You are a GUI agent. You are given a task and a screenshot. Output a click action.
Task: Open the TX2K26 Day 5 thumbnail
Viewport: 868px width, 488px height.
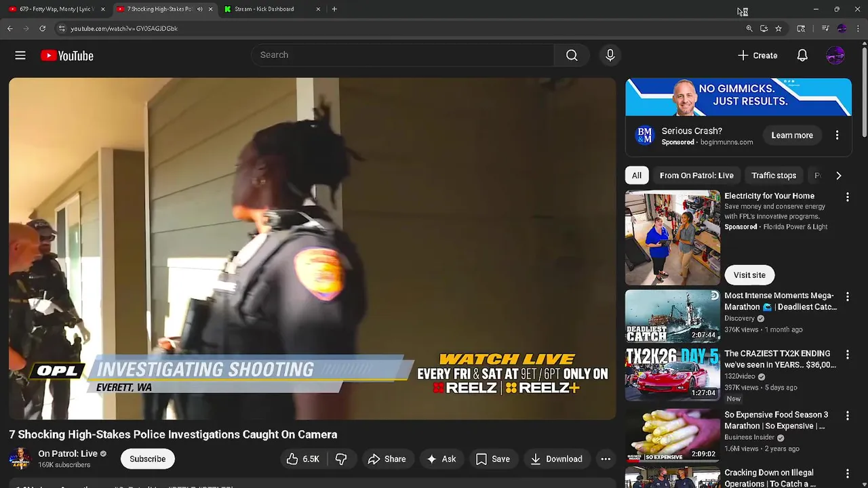(673, 373)
